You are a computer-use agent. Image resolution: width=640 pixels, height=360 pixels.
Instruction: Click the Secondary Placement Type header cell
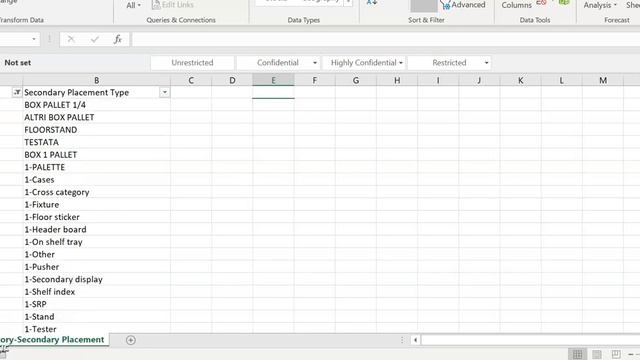point(96,93)
